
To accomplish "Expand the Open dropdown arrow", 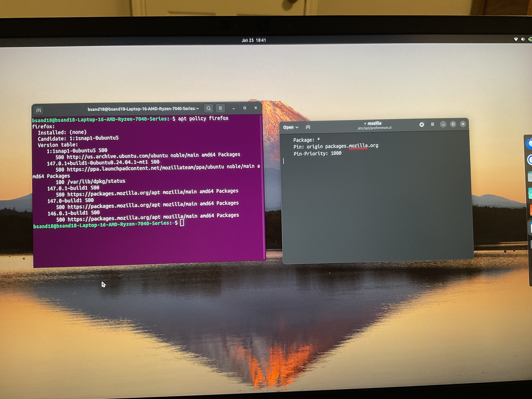I will (x=297, y=127).
